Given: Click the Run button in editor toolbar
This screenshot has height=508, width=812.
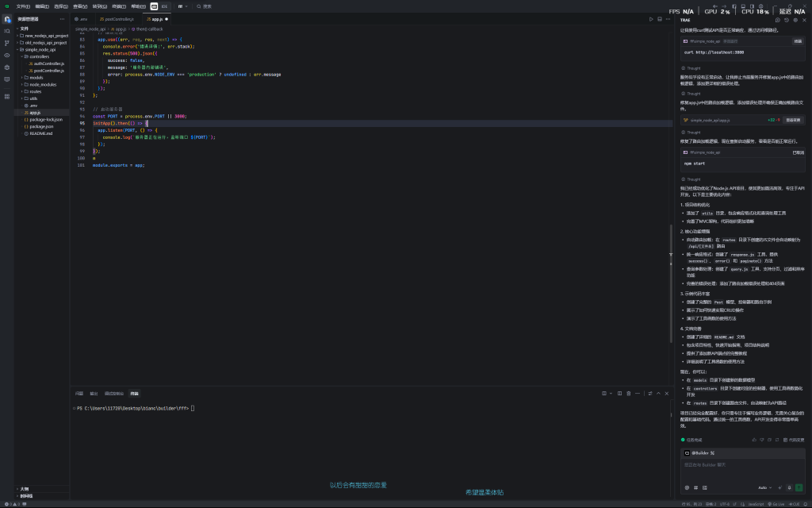Looking at the screenshot, I should 650,18.
